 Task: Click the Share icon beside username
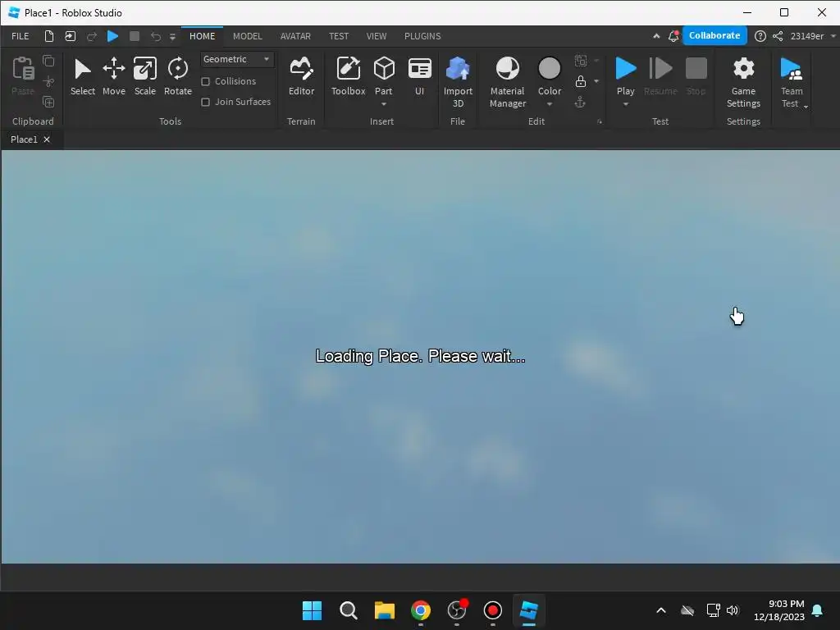(778, 36)
